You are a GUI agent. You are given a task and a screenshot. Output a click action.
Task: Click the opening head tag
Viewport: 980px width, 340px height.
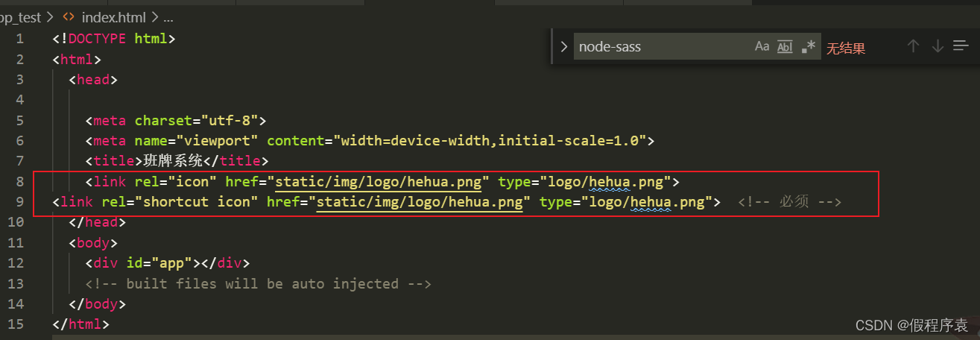(93, 79)
